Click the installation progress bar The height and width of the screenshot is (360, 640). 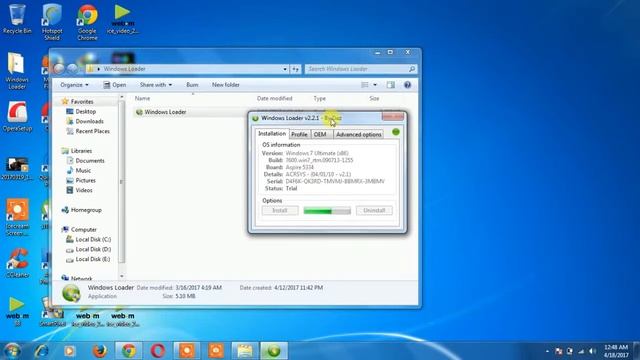tap(327, 211)
